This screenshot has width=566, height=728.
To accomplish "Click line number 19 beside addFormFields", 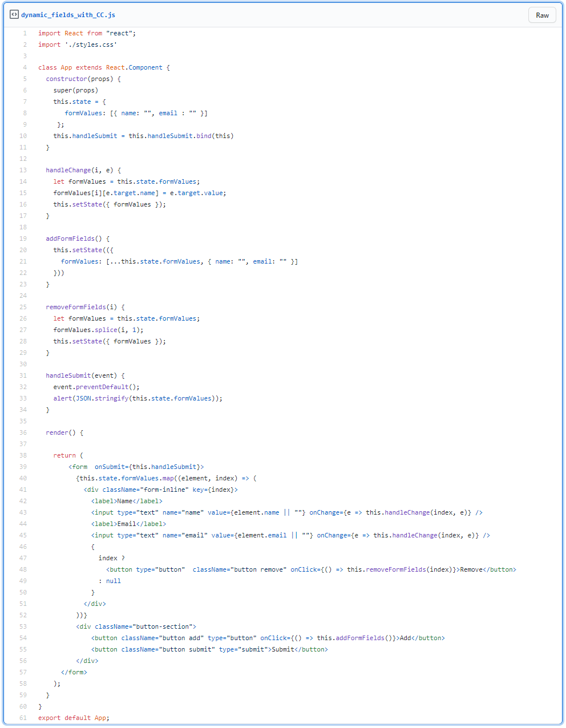I will pyautogui.click(x=23, y=238).
